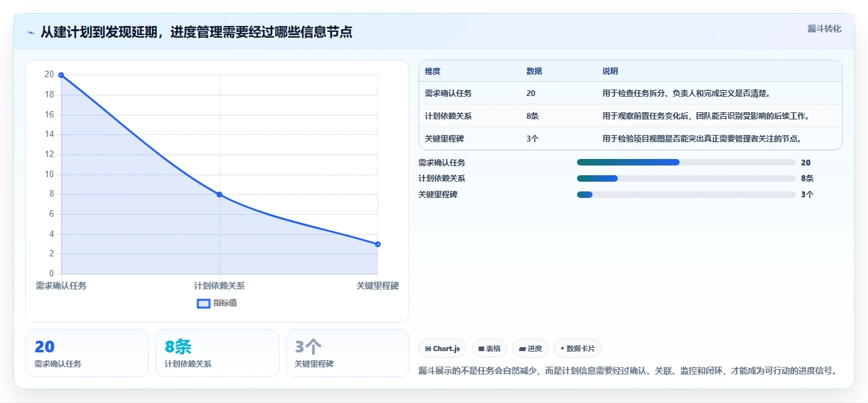Open the 20 需求确认任务 data card

tap(87, 353)
